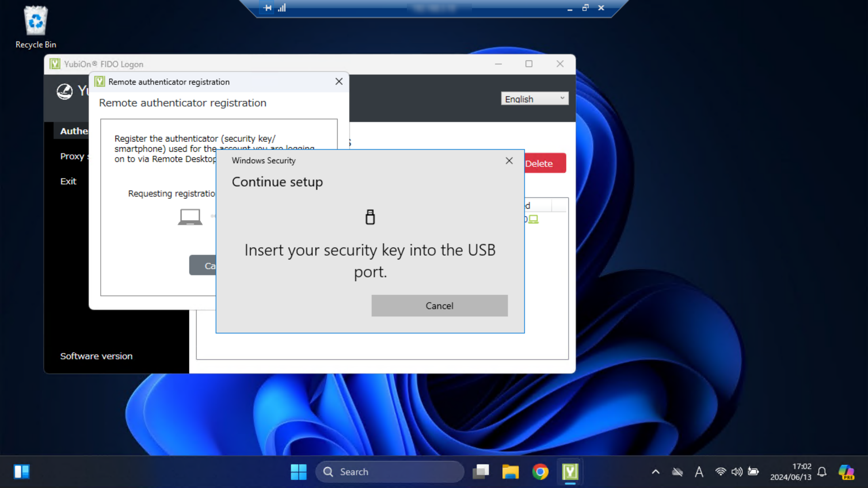Show hidden tray icons chevron
868x488 pixels.
coord(656,472)
